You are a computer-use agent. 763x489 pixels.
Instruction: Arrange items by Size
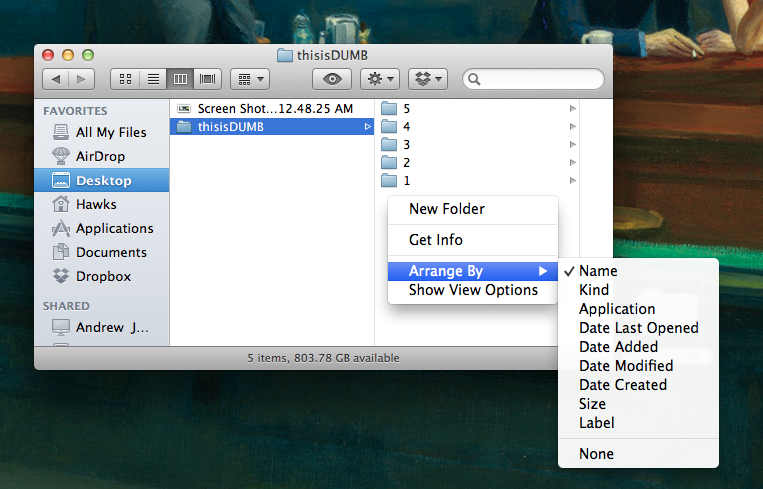pyautogui.click(x=638, y=403)
